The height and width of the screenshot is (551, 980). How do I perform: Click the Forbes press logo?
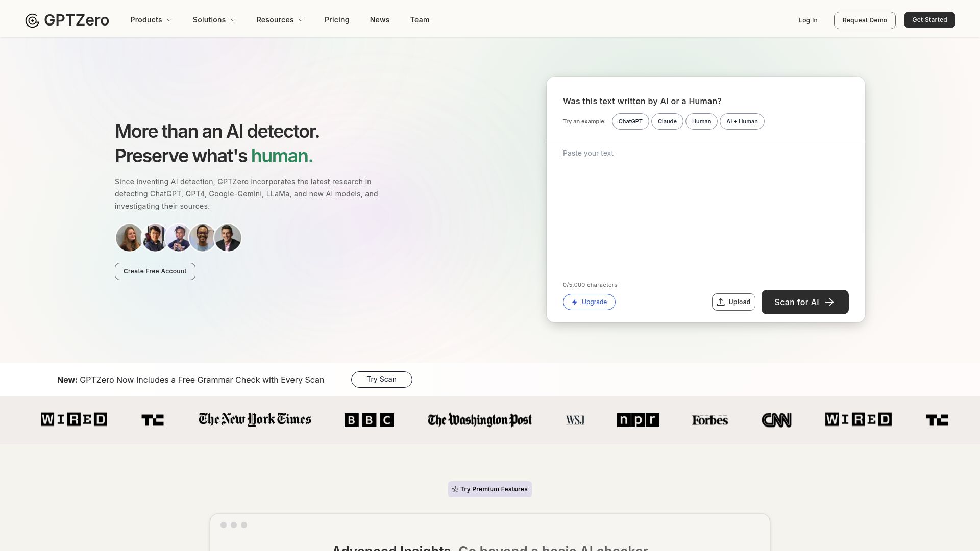pos(709,420)
